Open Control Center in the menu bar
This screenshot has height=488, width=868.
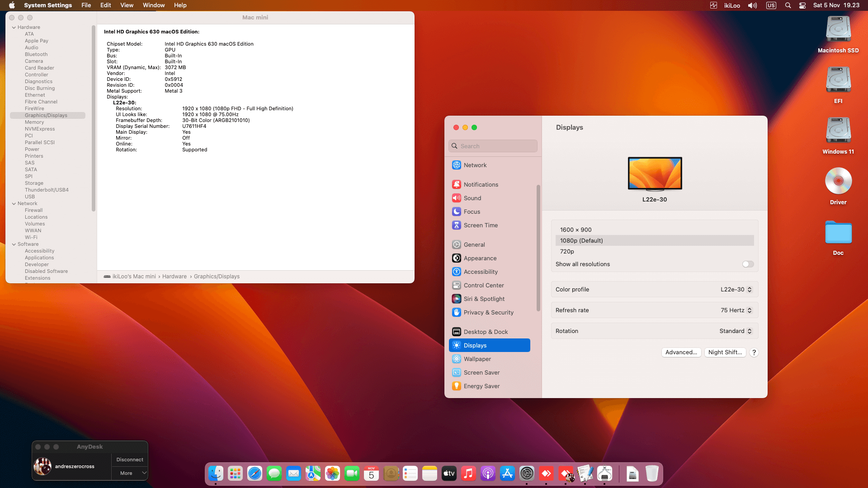(802, 5)
